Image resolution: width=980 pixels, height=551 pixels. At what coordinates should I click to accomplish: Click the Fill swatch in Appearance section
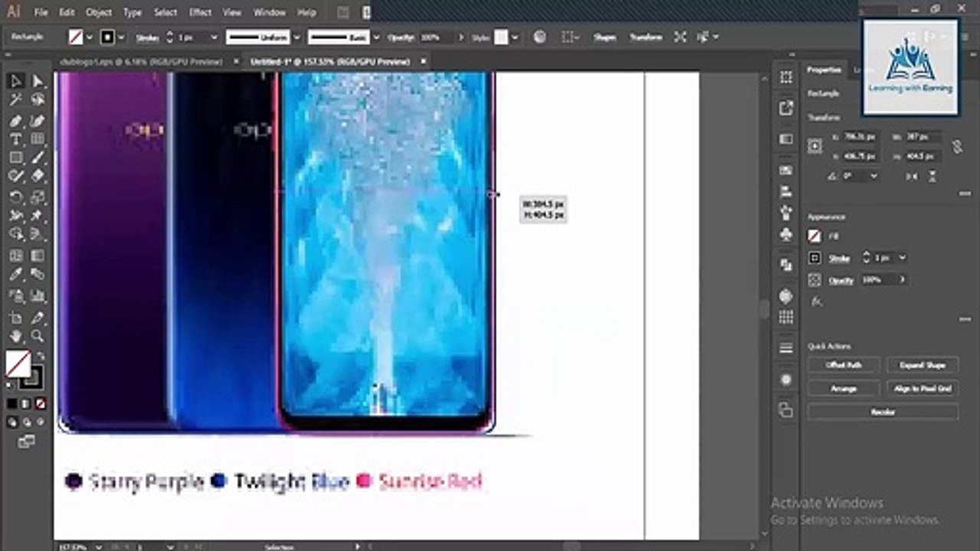tap(815, 236)
